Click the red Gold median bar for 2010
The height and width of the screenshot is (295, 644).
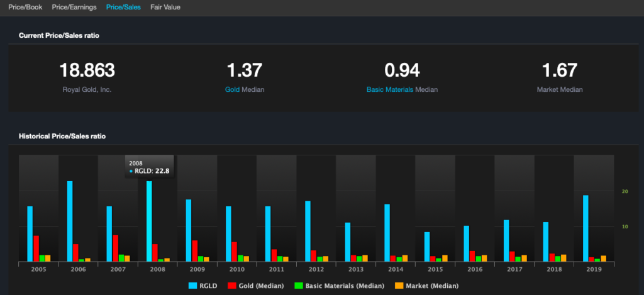click(235, 252)
